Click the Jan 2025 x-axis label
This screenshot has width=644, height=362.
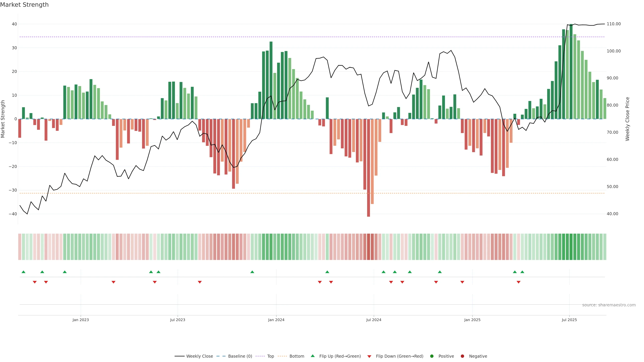472,320
